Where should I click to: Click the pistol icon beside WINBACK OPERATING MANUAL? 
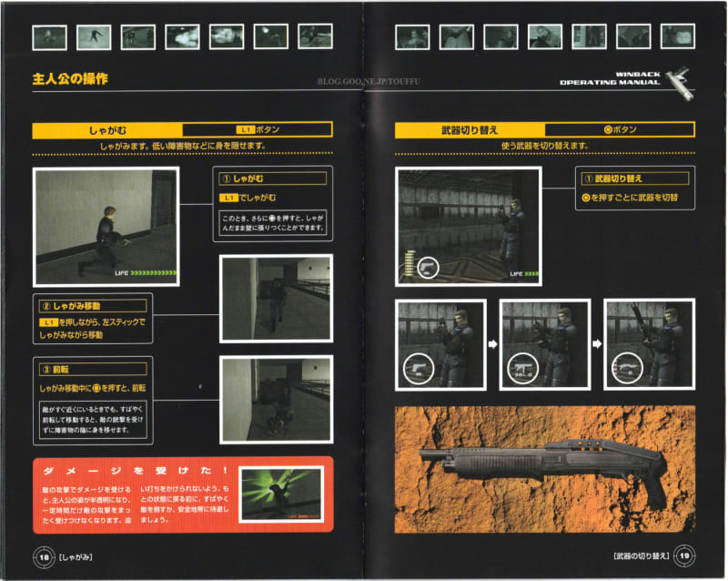point(681,83)
